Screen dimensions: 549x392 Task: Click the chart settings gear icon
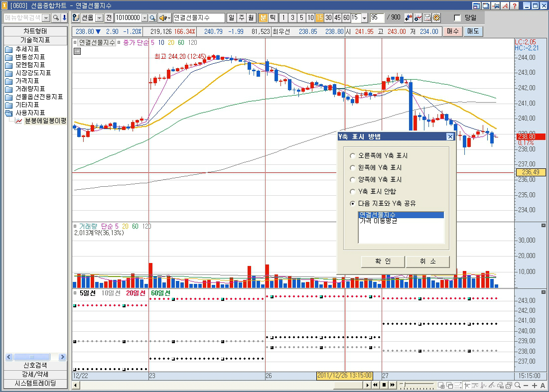436,18
